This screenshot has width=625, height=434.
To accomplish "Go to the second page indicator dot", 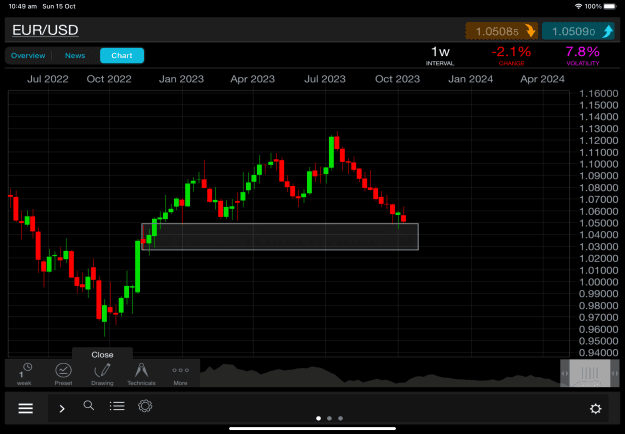I will pyautogui.click(x=329, y=418).
